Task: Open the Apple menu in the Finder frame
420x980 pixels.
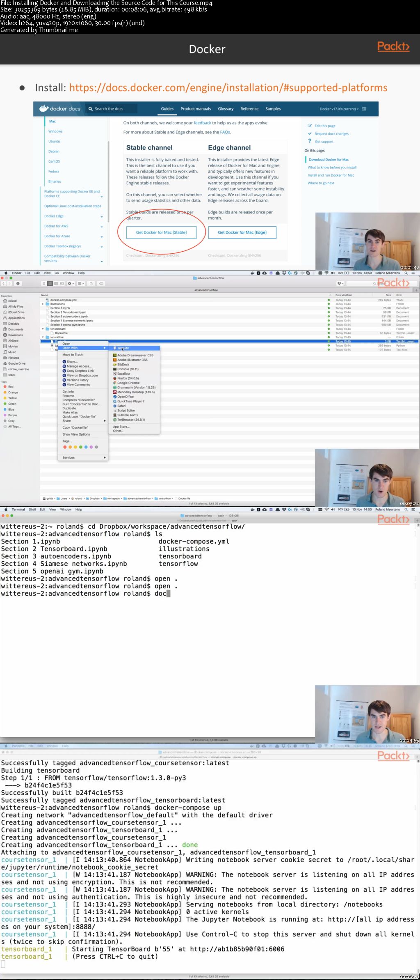Action: tap(6, 273)
